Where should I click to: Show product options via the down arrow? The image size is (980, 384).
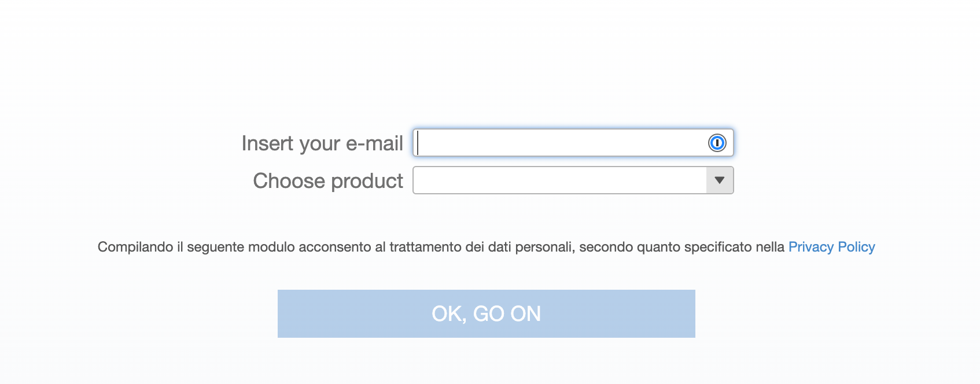point(720,180)
